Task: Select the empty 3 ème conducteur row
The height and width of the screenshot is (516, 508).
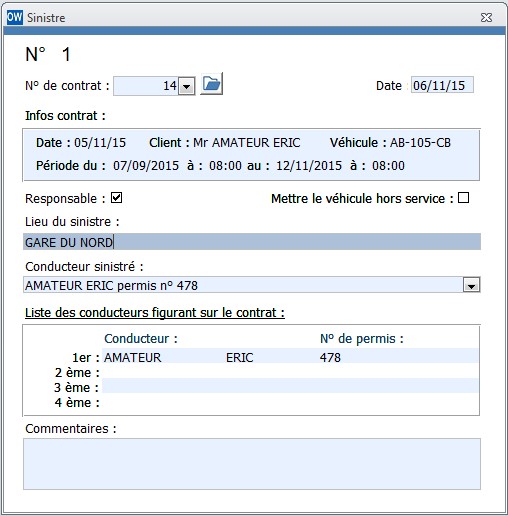Action: (290, 386)
